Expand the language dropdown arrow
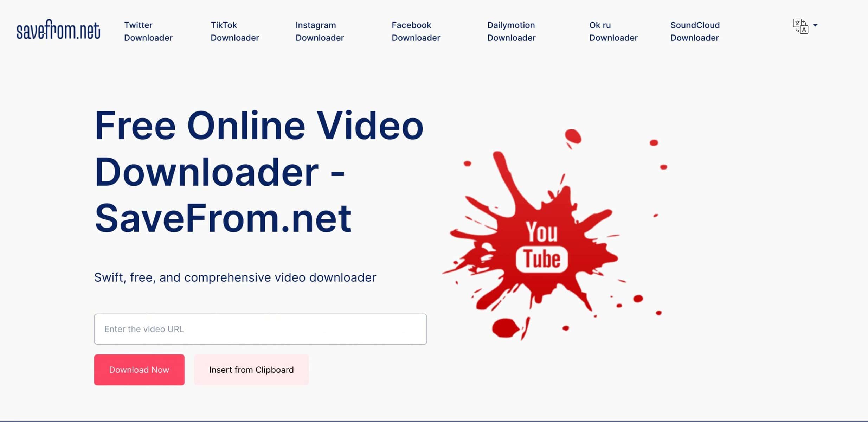The height and width of the screenshot is (422, 868). [x=815, y=25]
